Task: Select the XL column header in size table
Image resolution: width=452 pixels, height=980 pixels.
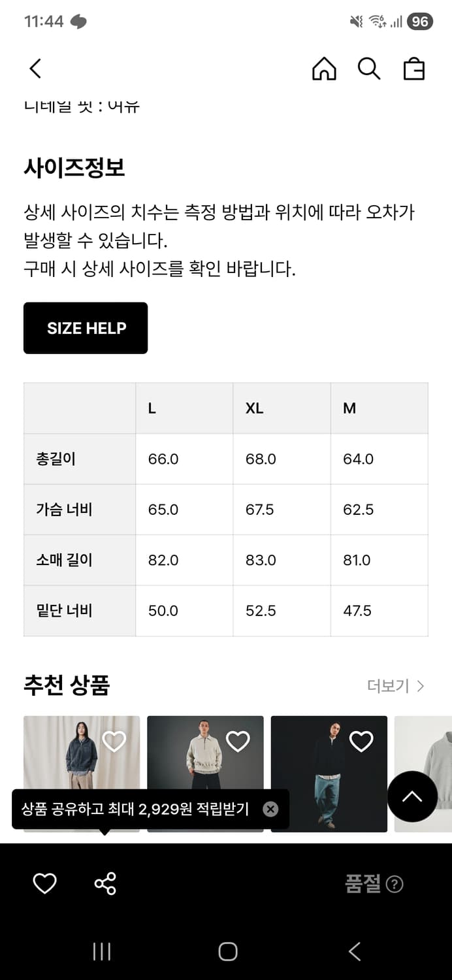Action: pyautogui.click(x=254, y=408)
